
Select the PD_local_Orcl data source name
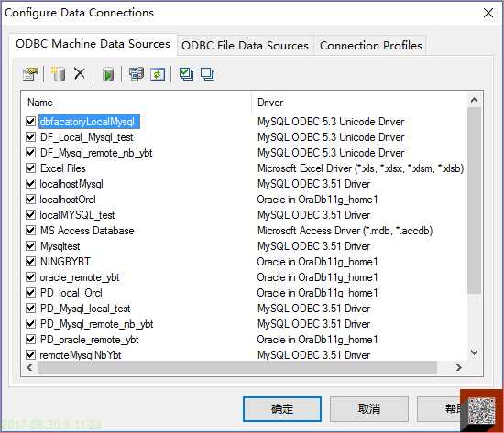pos(71,293)
